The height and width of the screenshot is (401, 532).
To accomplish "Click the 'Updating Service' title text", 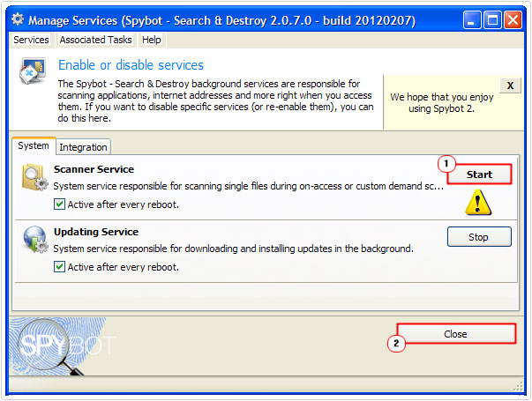I will [96, 232].
